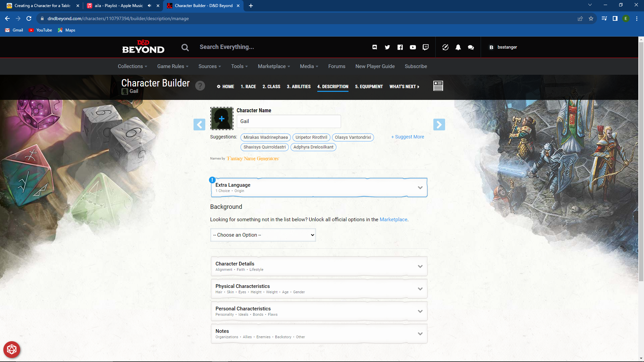Open the Forums link
This screenshot has width=644, height=362.
click(337, 66)
